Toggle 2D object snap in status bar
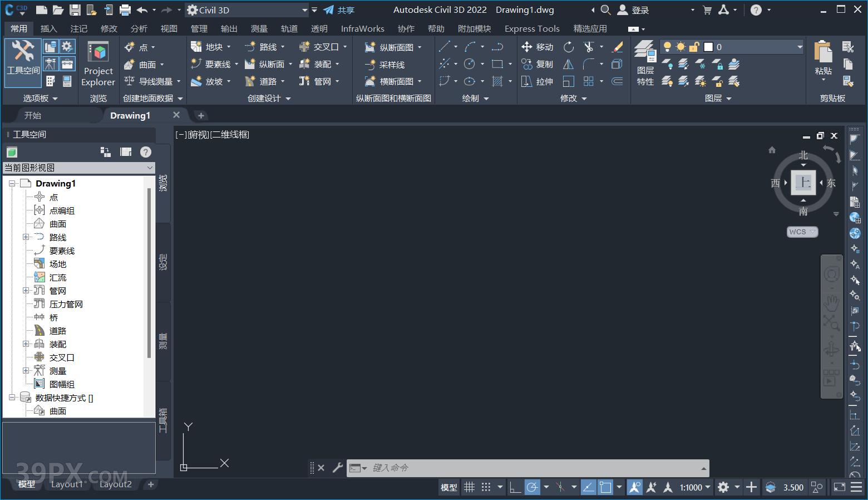 point(605,488)
